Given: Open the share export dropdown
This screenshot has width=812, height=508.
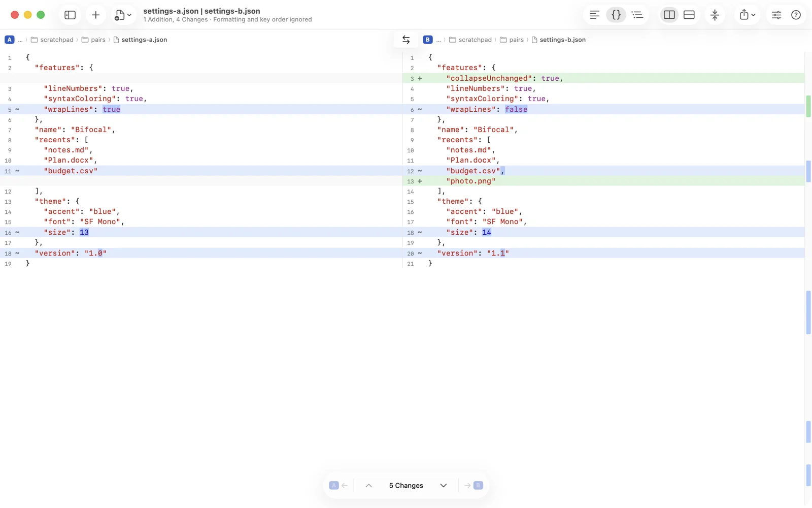Looking at the screenshot, I should pos(747,15).
